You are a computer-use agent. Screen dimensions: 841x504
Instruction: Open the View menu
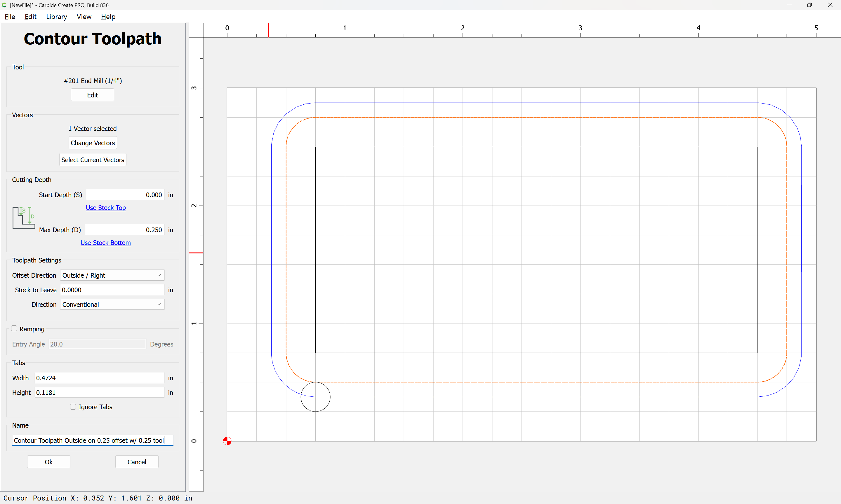point(84,17)
